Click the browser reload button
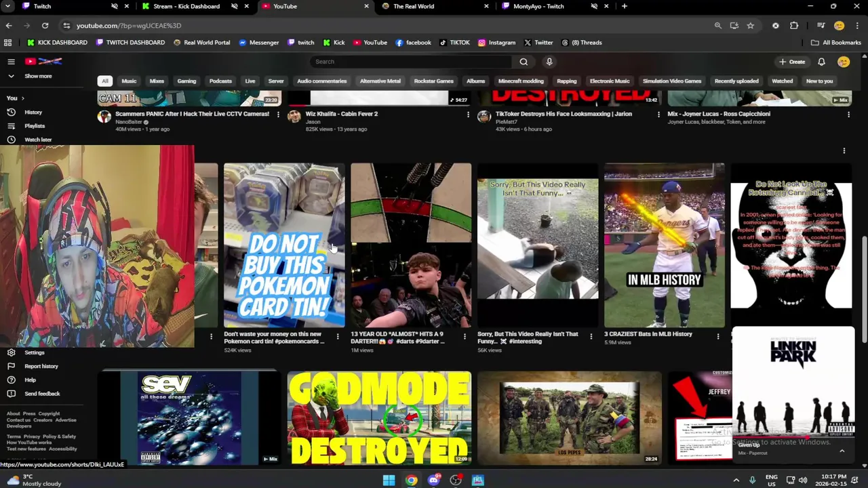 click(45, 25)
